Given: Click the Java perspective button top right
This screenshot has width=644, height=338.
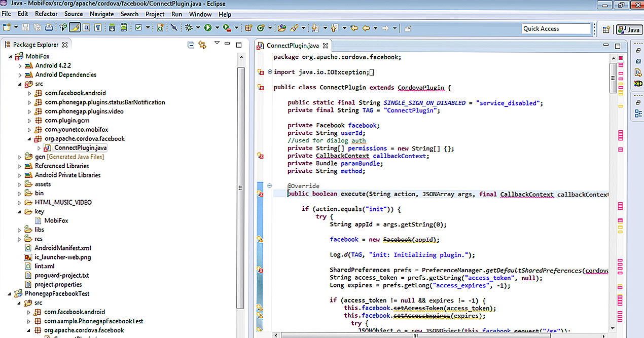Looking at the screenshot, I should (629, 29).
